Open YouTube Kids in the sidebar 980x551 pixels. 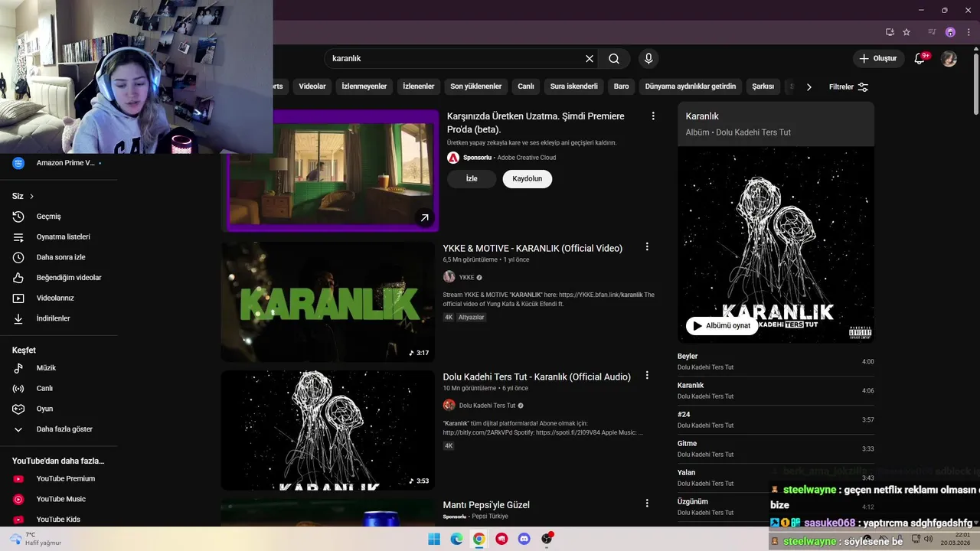(x=59, y=520)
